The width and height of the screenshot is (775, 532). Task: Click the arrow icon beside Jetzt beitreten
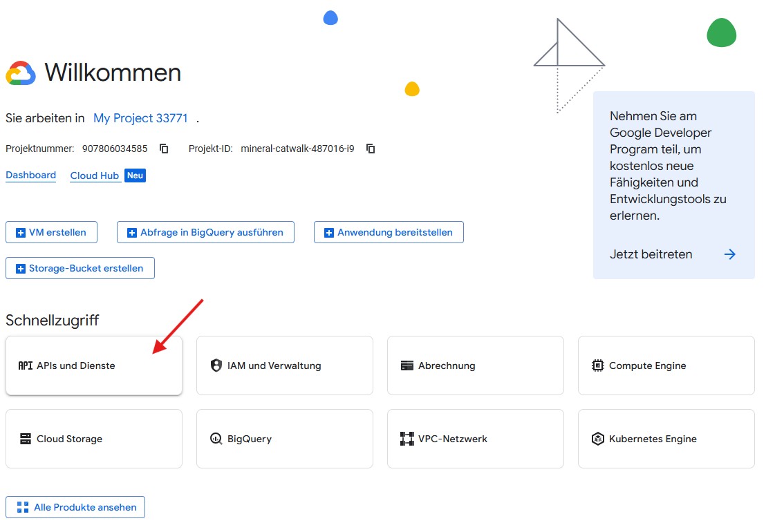[x=729, y=254]
